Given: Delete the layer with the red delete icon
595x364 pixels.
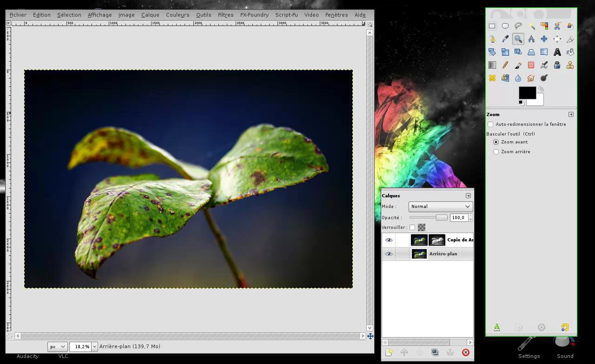Looking at the screenshot, I should (x=465, y=352).
